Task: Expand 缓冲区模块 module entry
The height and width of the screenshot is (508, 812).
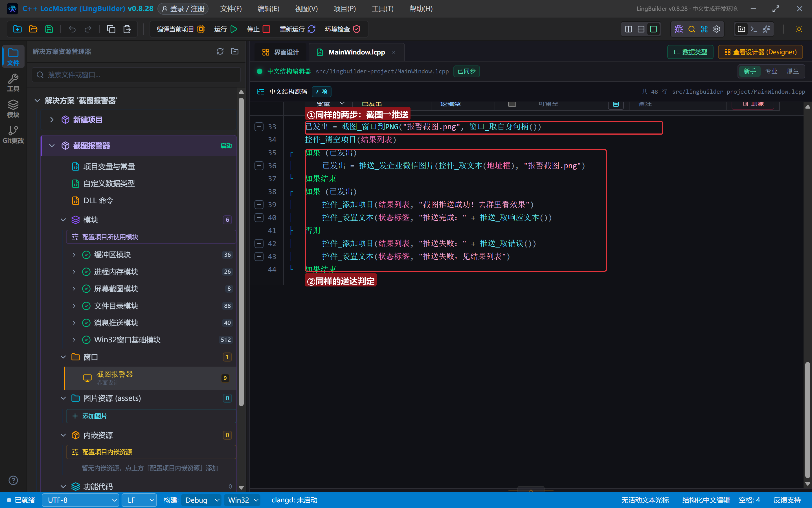Action: tap(74, 255)
